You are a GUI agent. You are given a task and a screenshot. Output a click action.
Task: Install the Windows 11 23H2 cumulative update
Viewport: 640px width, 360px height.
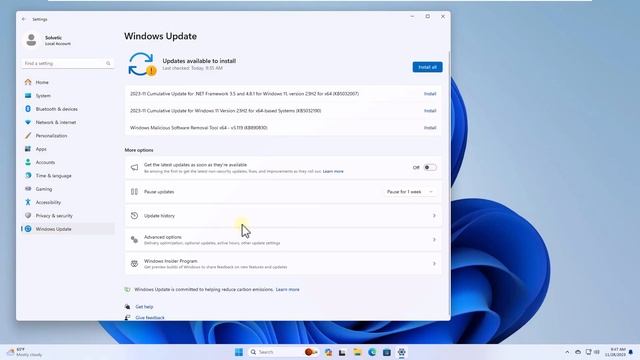[x=430, y=111]
